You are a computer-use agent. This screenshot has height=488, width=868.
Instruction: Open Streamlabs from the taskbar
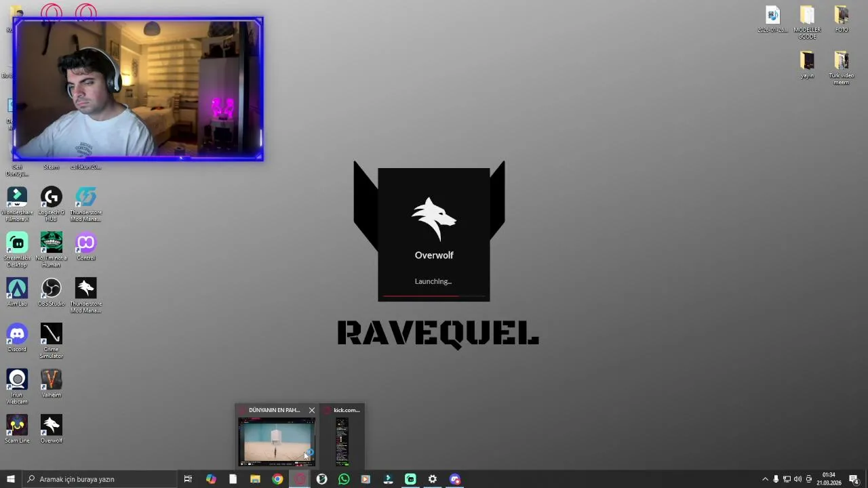point(410,479)
